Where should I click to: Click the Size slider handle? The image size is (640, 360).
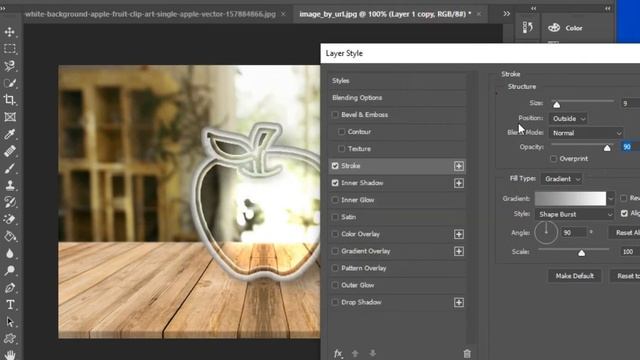[556, 105]
